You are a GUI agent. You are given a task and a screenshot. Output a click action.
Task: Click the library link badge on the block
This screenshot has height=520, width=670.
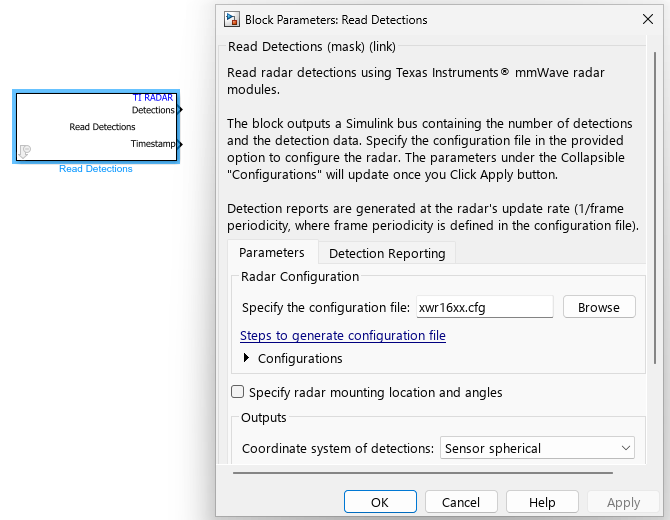click(24, 152)
